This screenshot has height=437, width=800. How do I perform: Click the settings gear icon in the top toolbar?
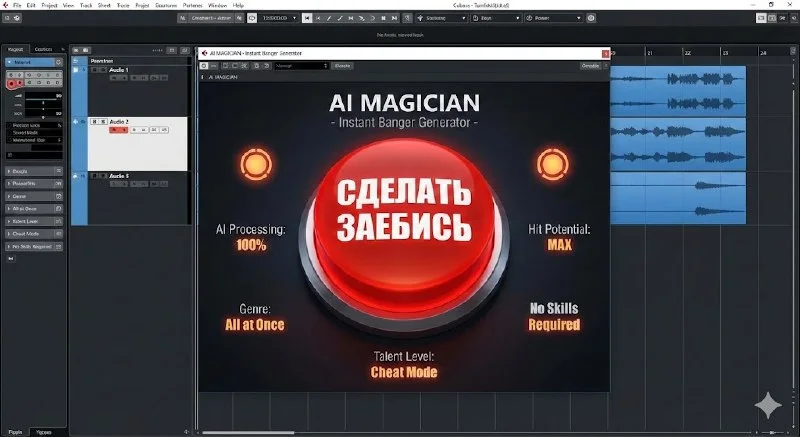coord(590,18)
